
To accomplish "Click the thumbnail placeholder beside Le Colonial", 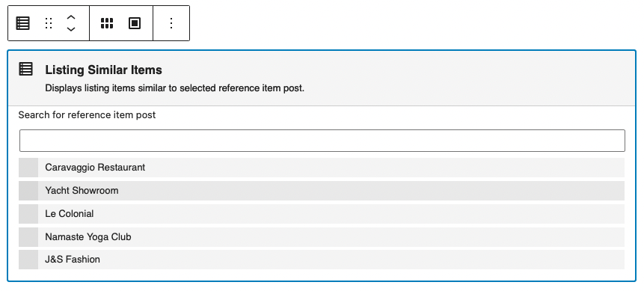I will (x=28, y=214).
